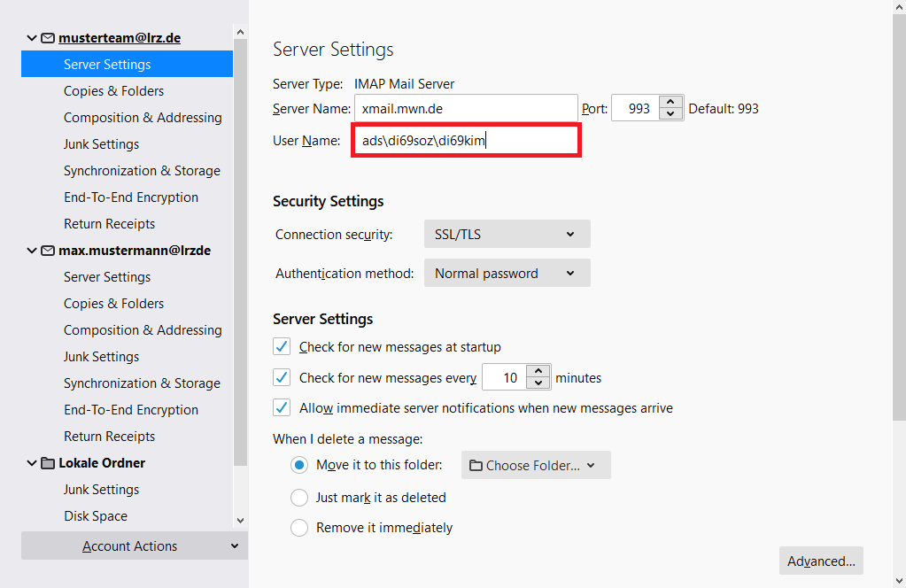Decrease the port number with down arrow
906x588 pixels.
coord(670,114)
